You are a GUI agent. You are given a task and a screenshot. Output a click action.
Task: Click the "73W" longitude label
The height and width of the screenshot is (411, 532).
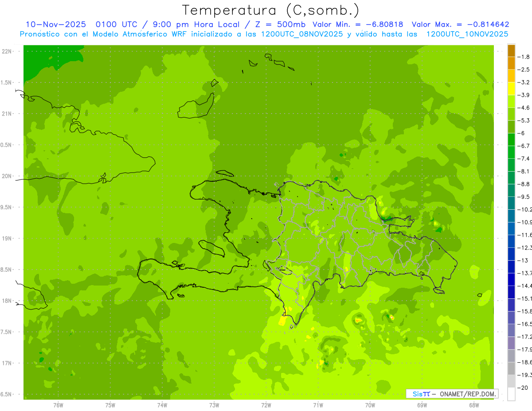(x=214, y=405)
